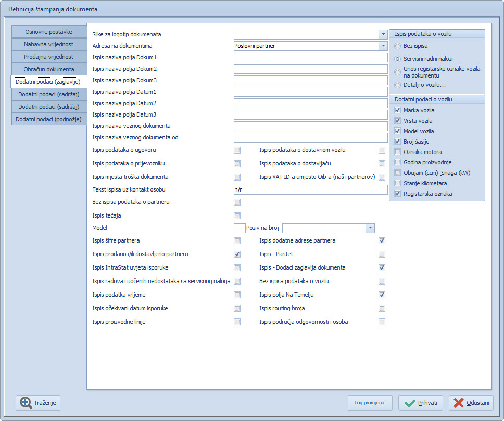Click the Odustani button with red X
504x421 pixels.
tap(471, 403)
